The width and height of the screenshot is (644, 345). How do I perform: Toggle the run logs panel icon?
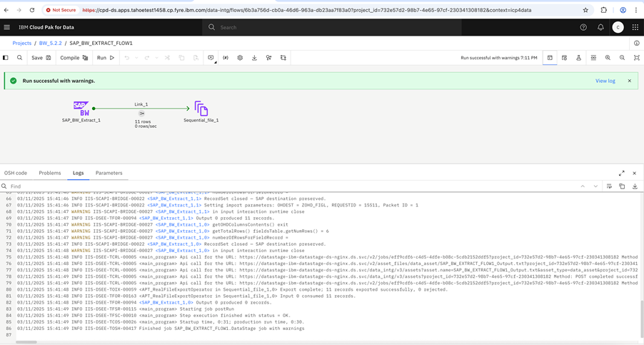tap(550, 58)
